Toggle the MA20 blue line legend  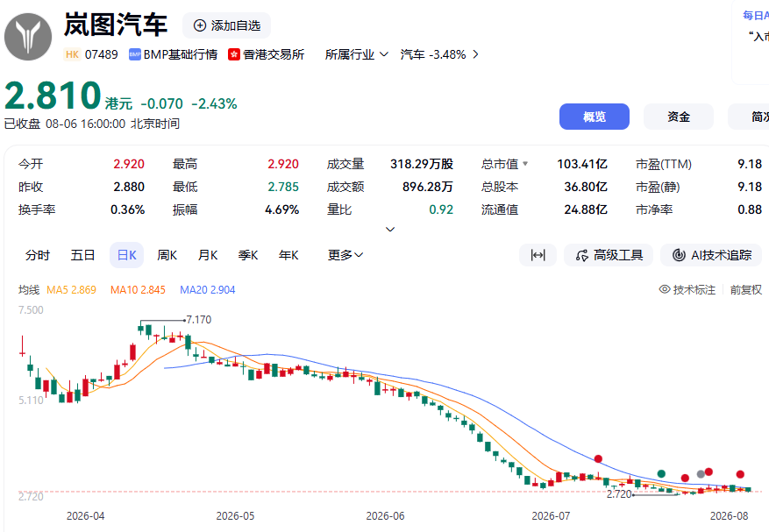[208, 290]
